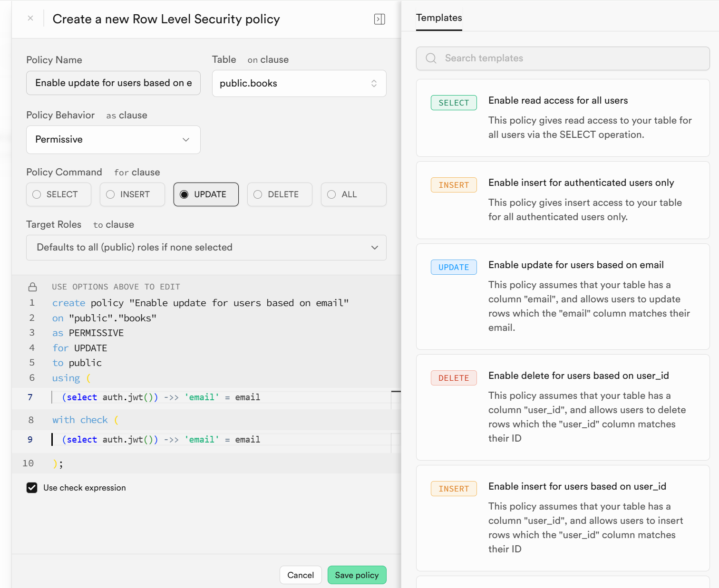Focus the Search templates field
Viewport: 719px width, 588px height.
click(x=563, y=58)
